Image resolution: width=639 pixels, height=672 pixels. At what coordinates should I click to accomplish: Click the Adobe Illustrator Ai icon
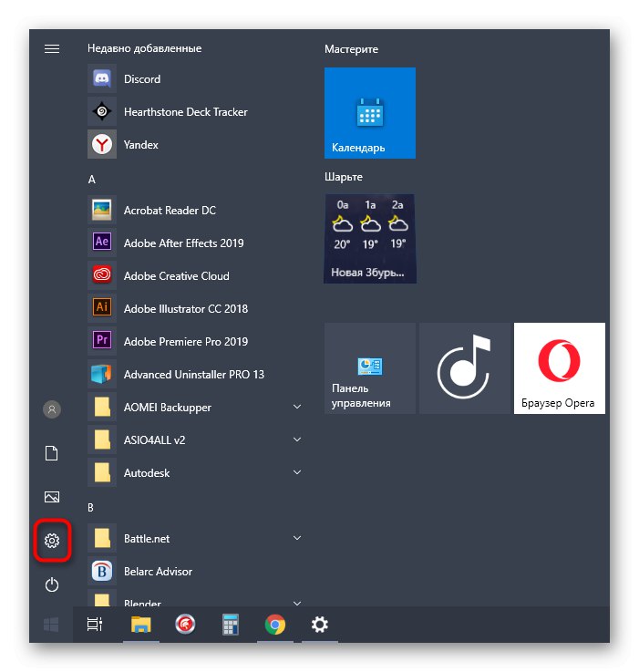click(x=102, y=308)
